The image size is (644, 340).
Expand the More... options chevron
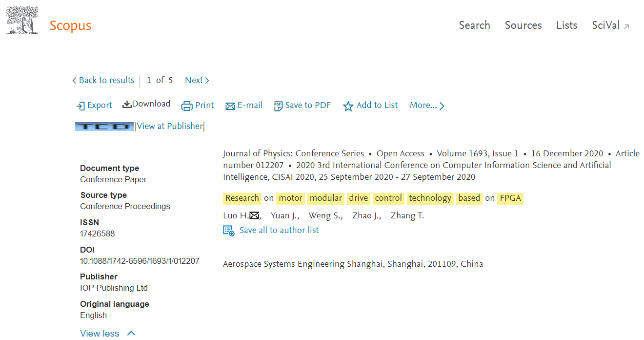point(442,106)
